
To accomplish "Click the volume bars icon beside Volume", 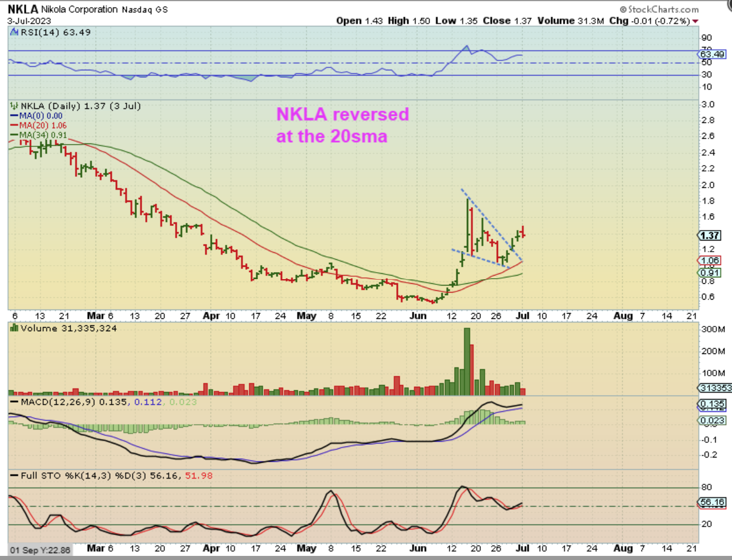I will point(15,328).
